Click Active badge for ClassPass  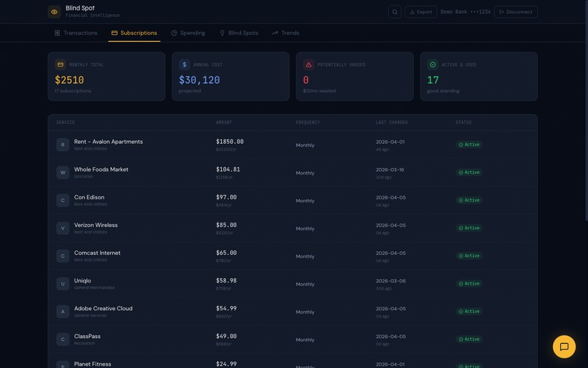[x=469, y=339]
